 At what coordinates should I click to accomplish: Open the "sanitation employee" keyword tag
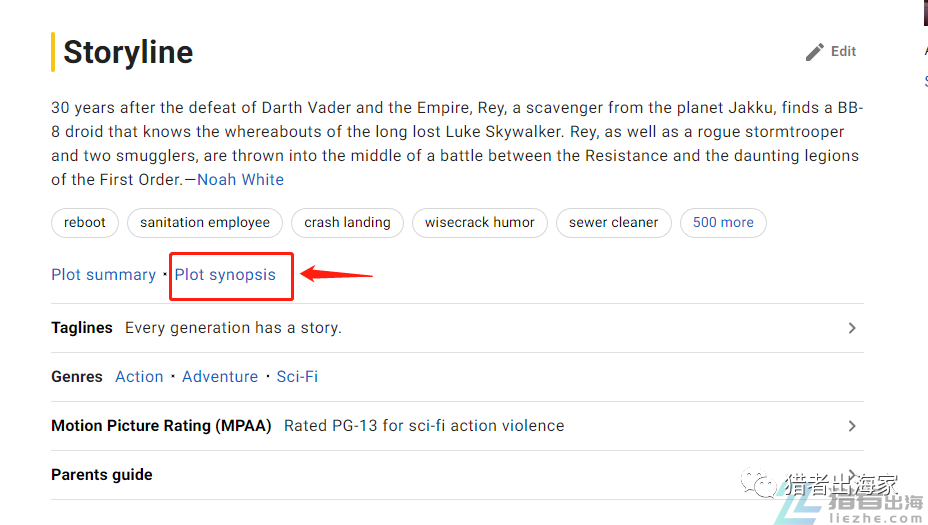coord(205,223)
